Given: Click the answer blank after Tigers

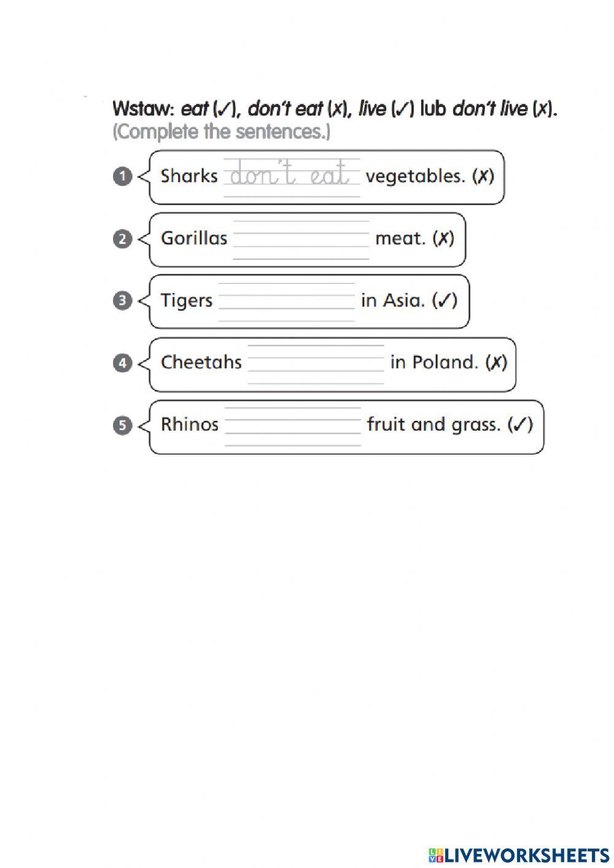Looking at the screenshot, I should (x=287, y=302).
